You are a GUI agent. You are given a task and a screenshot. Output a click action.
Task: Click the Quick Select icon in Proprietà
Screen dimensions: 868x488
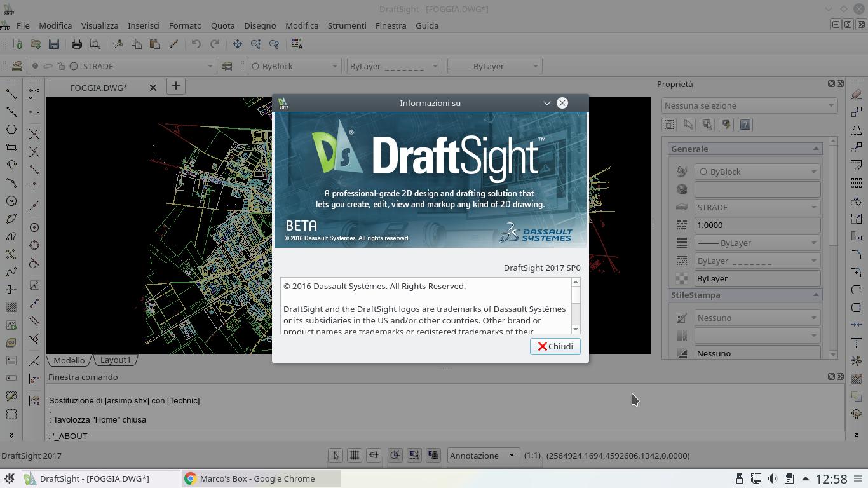pos(726,125)
